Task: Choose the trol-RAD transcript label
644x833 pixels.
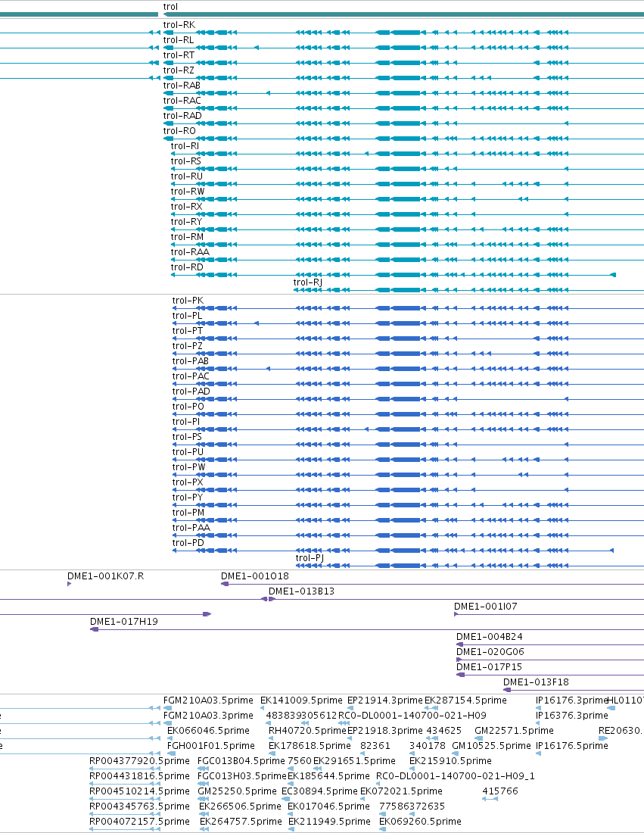Action: 182,116
